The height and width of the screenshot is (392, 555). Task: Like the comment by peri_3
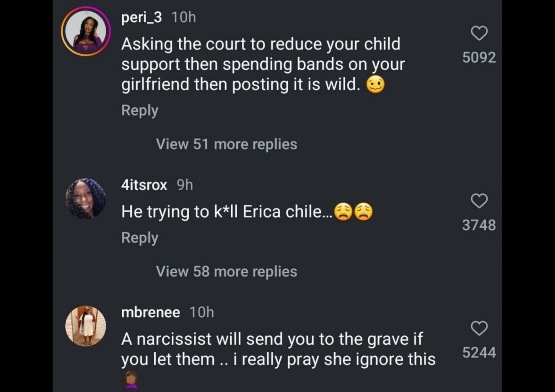[479, 33]
